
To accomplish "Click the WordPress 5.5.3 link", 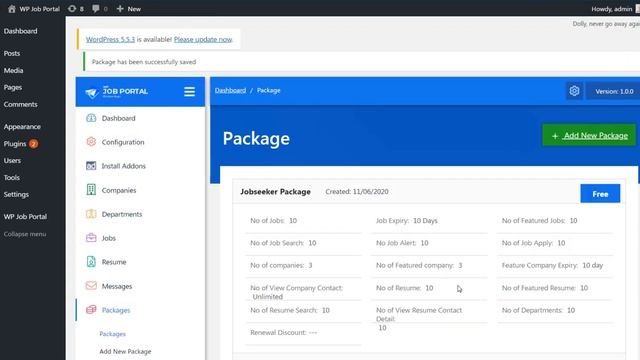I will [x=110, y=40].
